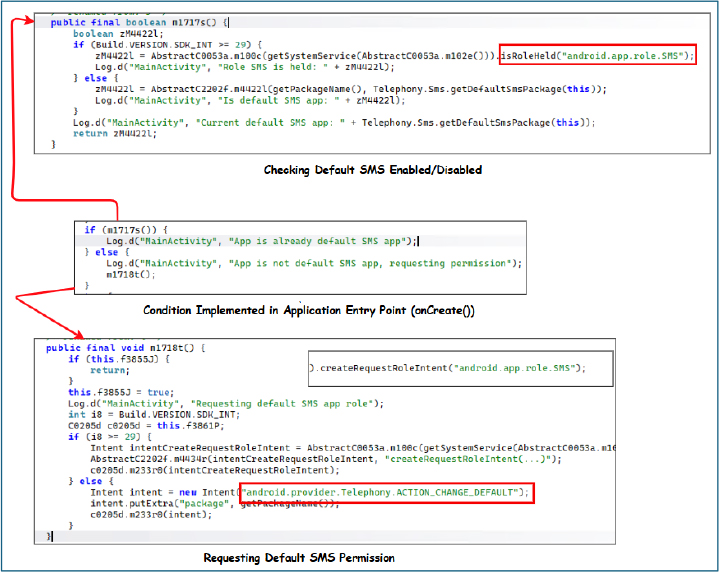
Task: Click the intent.putExtra("package", ...) line
Action: coord(215,504)
